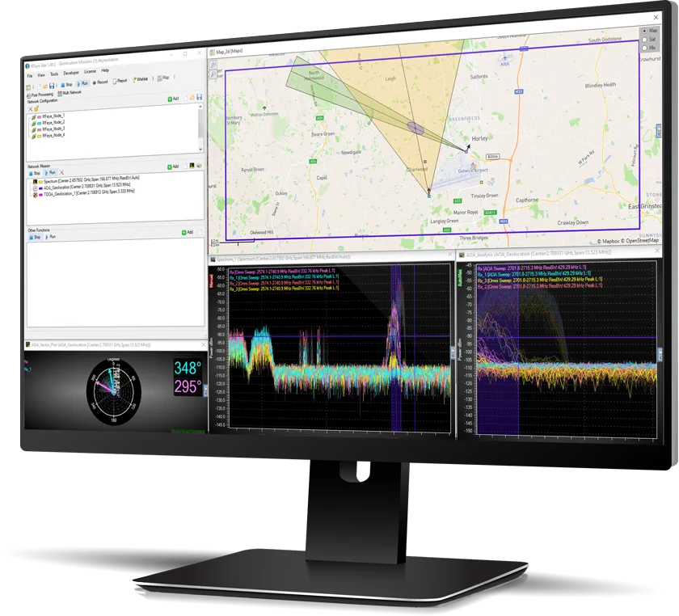Click Add in Network Mission header

[173, 167]
